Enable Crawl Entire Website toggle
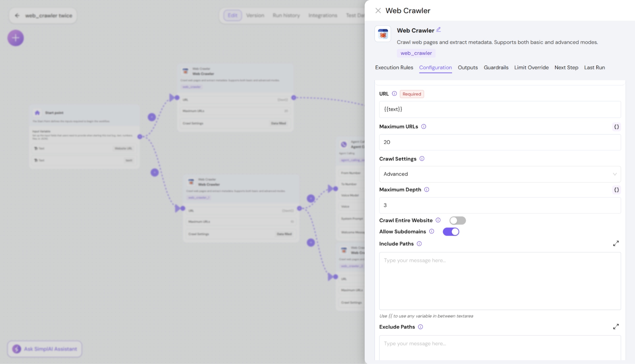Image resolution: width=635 pixels, height=364 pixels. coord(457,220)
